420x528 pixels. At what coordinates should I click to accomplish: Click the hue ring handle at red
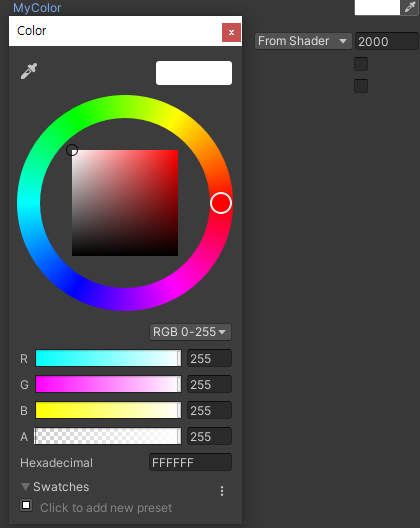(221, 203)
